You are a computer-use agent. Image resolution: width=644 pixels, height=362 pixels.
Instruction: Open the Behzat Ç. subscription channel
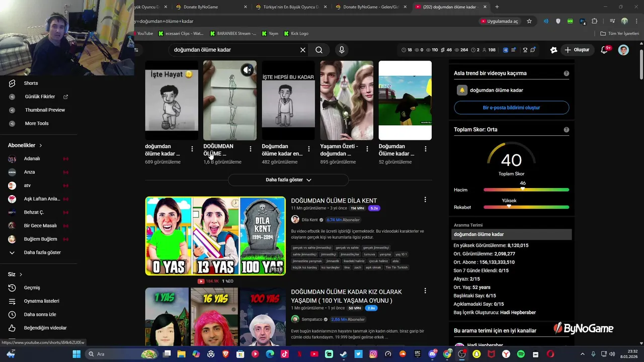tap(34, 212)
